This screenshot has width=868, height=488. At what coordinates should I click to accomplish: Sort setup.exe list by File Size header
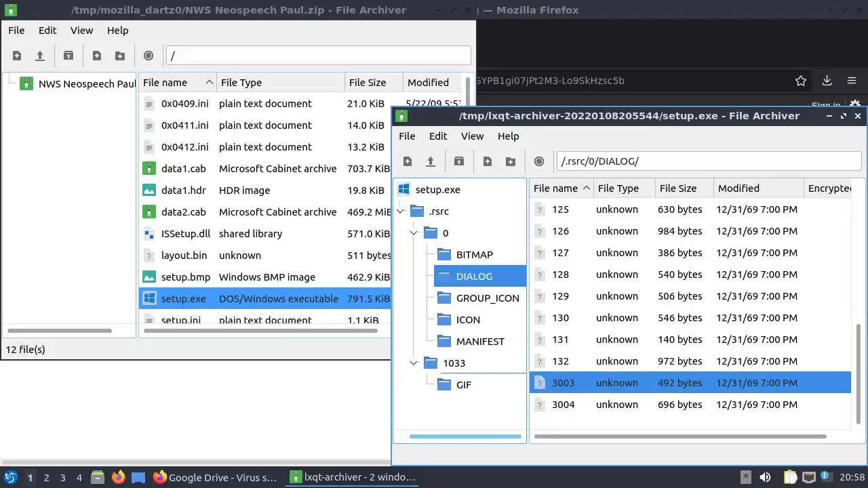pos(684,188)
